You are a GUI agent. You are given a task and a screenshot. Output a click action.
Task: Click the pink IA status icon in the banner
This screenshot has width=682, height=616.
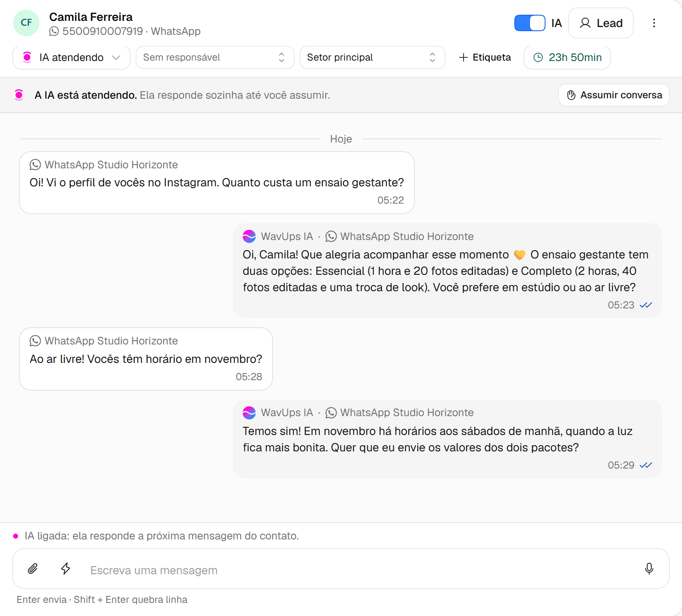click(19, 95)
